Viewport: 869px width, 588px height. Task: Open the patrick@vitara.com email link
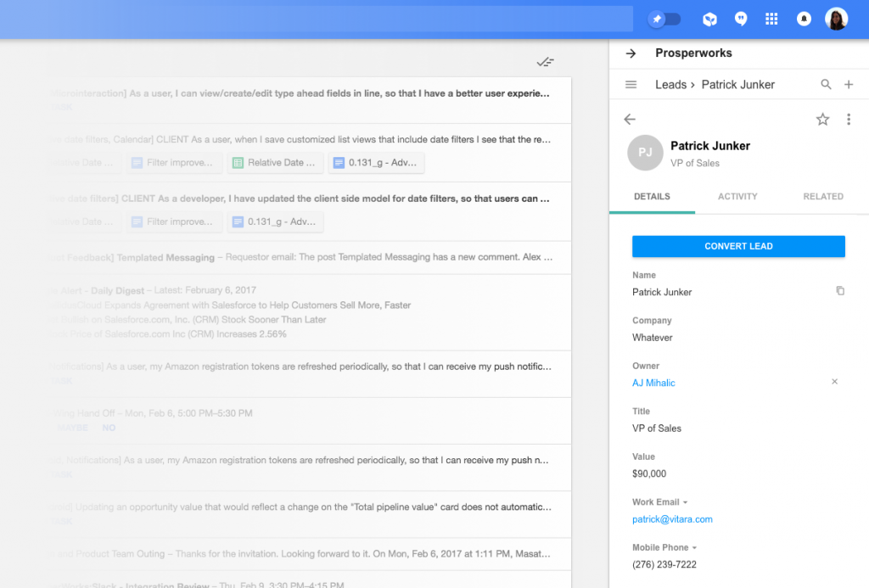672,518
